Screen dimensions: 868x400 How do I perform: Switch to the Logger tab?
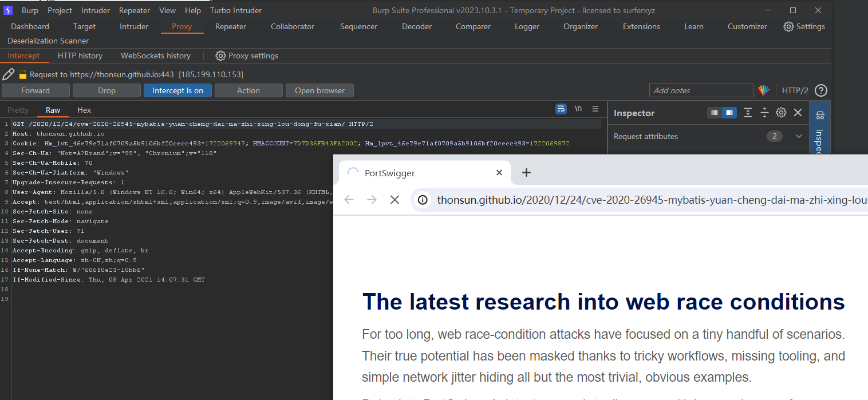click(x=527, y=26)
